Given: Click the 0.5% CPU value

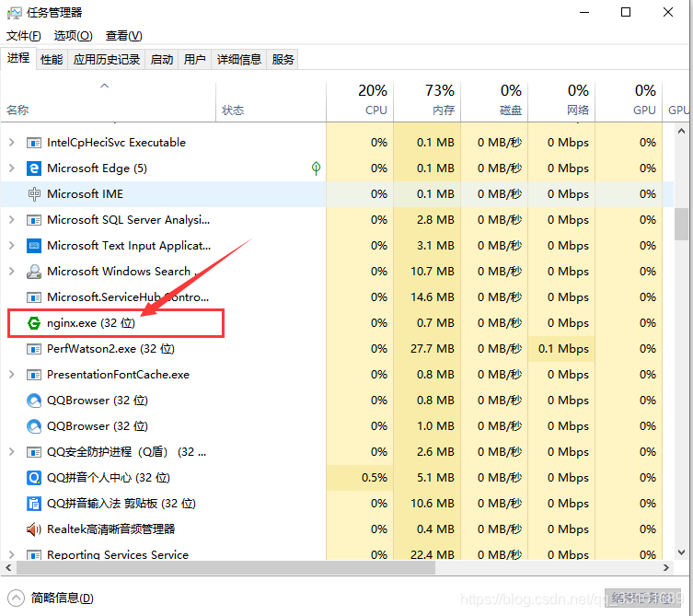Looking at the screenshot, I should pyautogui.click(x=375, y=478).
